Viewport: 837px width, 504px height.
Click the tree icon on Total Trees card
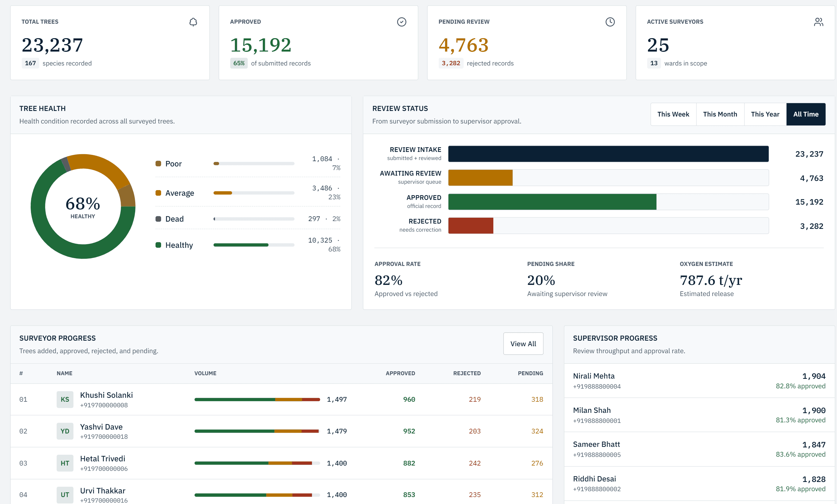pos(193,22)
